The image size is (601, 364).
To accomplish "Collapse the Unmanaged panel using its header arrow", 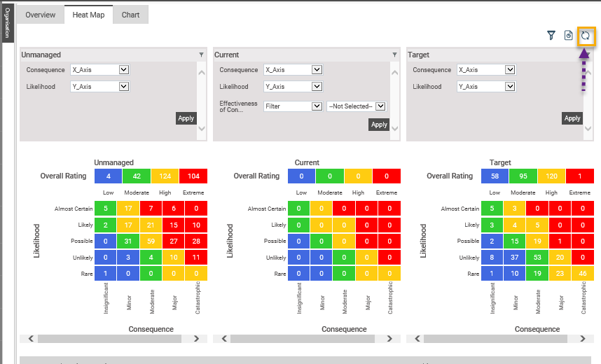I will 202,55.
